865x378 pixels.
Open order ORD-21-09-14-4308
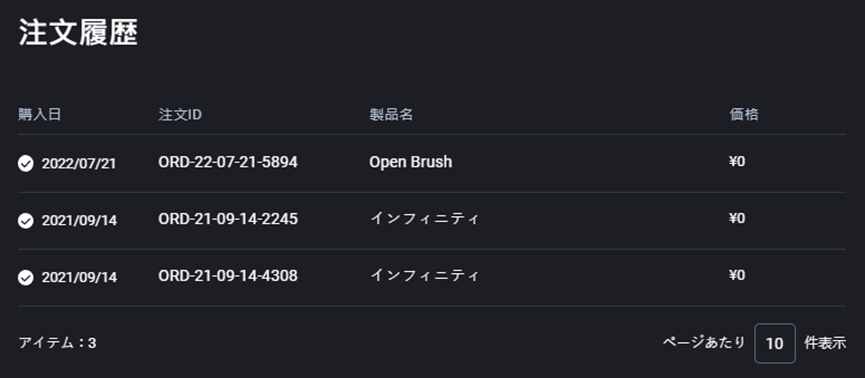click(228, 275)
